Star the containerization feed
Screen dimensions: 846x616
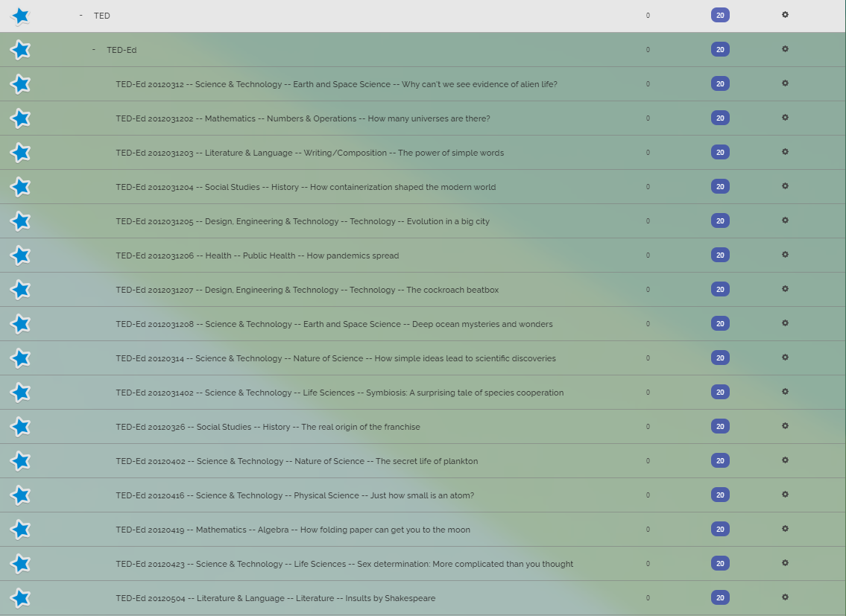click(x=21, y=187)
